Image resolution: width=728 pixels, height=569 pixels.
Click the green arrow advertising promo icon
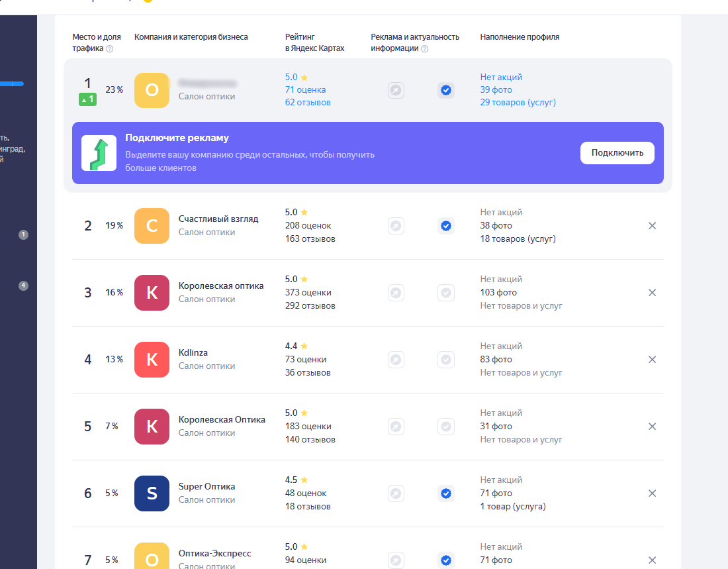click(x=99, y=153)
